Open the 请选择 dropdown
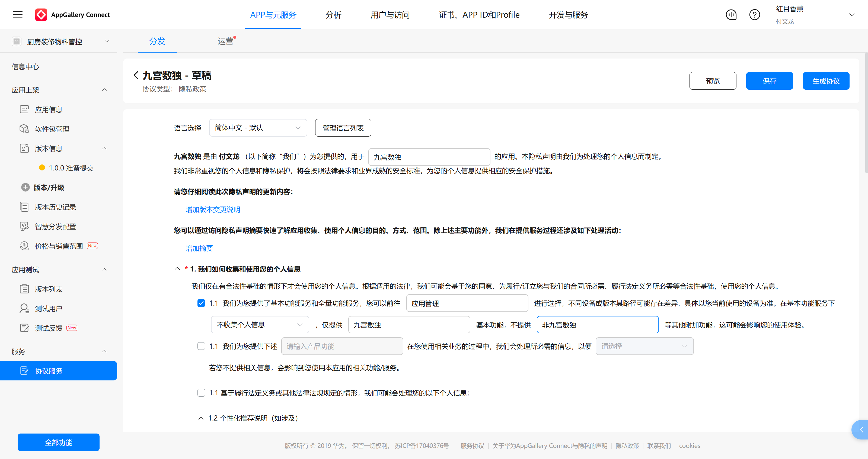This screenshot has height=459, width=868. (644, 346)
